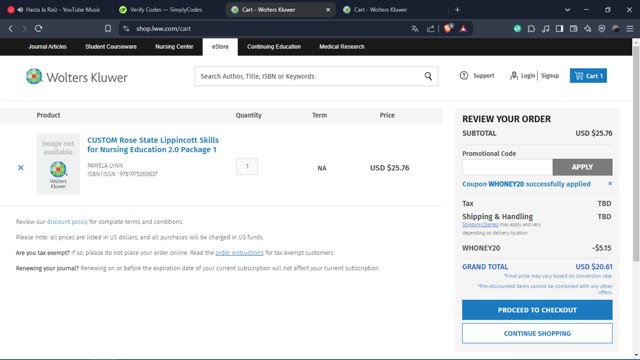Remove the WHONEY20 coupon
Image resolution: width=640 pixels, height=360 pixels.
pos(610,184)
